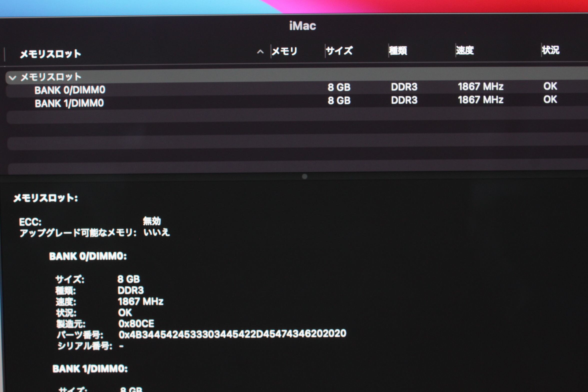Click the DDR3 type in BANK 1 row
Viewport: 588px width, 392px height.
coord(404,100)
